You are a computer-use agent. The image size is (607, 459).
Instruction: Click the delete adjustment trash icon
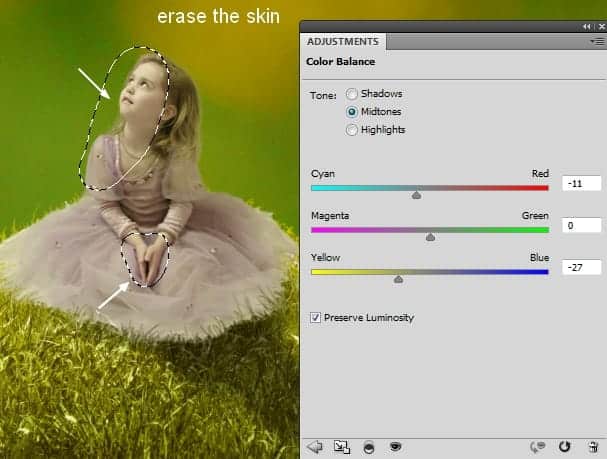point(593,447)
